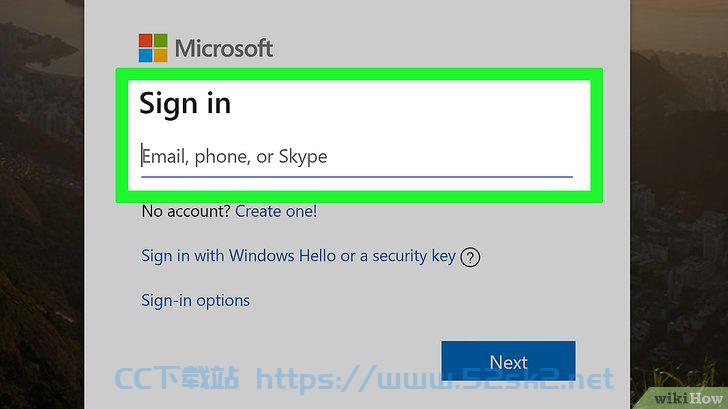Viewport: 728px width, 409px height.
Task: Click the red square in Microsoft logo
Action: pos(145,40)
